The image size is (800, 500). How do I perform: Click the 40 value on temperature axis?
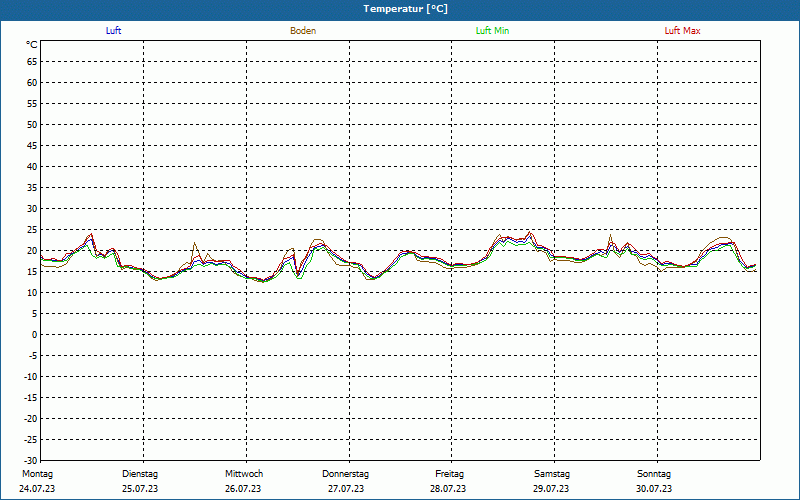pyautogui.click(x=32, y=166)
